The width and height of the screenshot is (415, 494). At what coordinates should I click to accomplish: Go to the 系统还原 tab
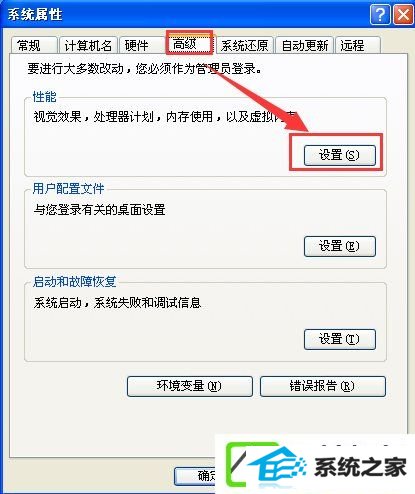(x=245, y=45)
